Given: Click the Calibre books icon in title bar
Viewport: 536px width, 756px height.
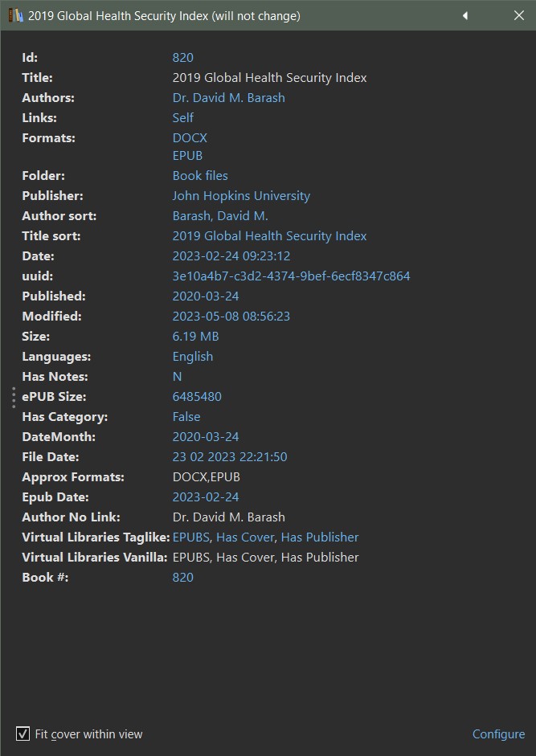Looking at the screenshot, I should tap(15, 16).
